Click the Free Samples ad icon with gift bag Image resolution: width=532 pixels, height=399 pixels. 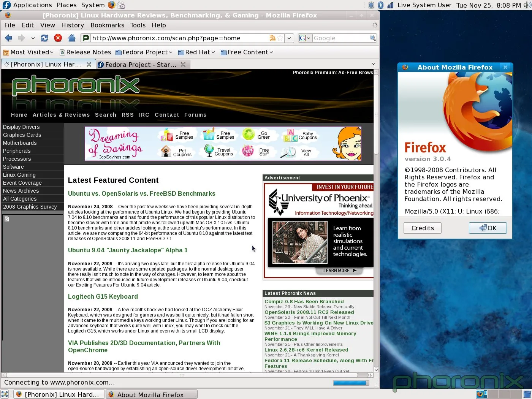pos(166,135)
